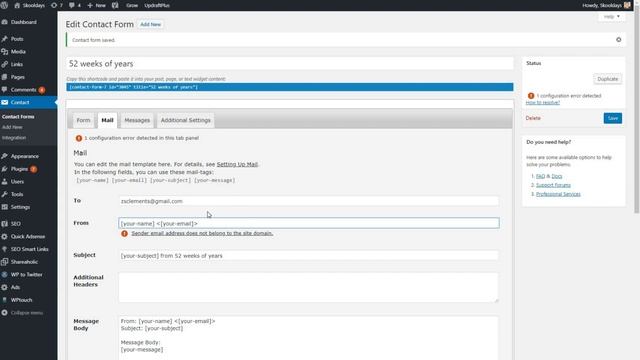The width and height of the screenshot is (640, 360).
Task: Click the user avatar next to Howdy, Skooldays
Action: [x=627, y=5]
